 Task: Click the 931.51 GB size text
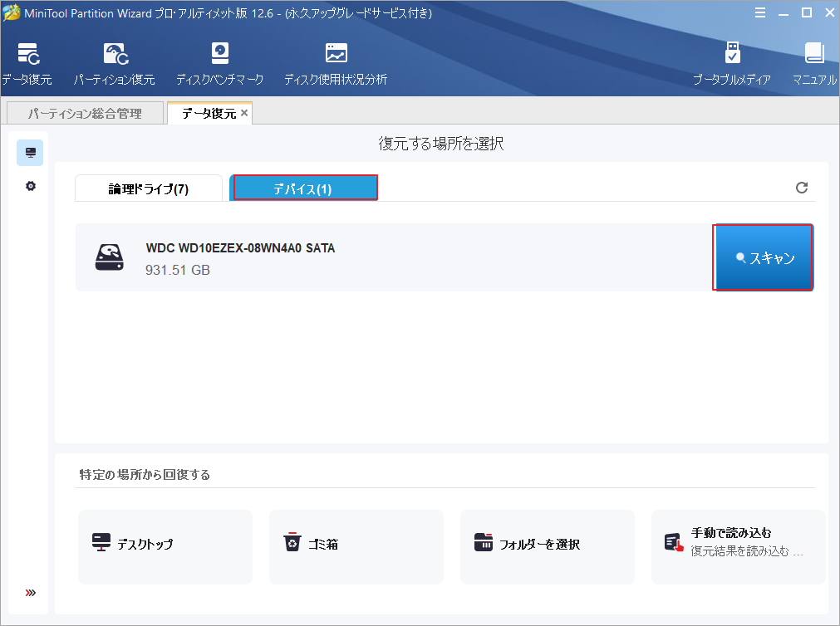178,270
